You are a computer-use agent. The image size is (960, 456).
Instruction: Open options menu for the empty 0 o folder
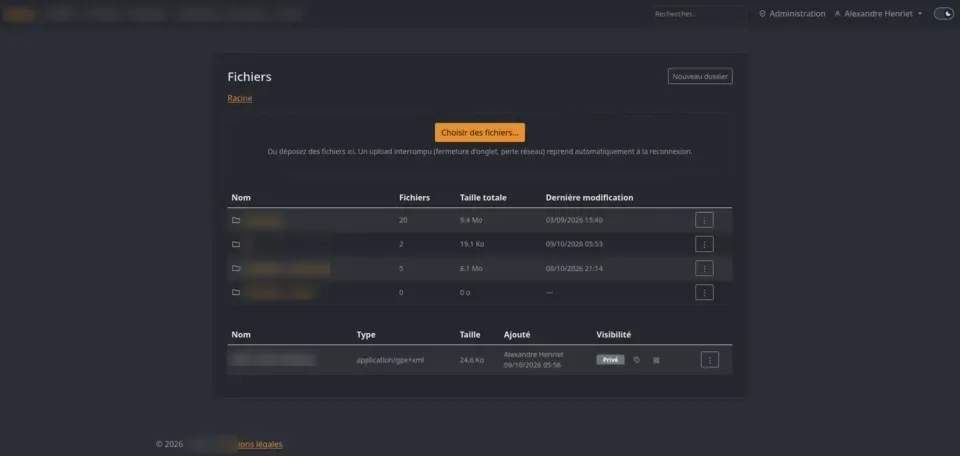pyautogui.click(x=704, y=292)
